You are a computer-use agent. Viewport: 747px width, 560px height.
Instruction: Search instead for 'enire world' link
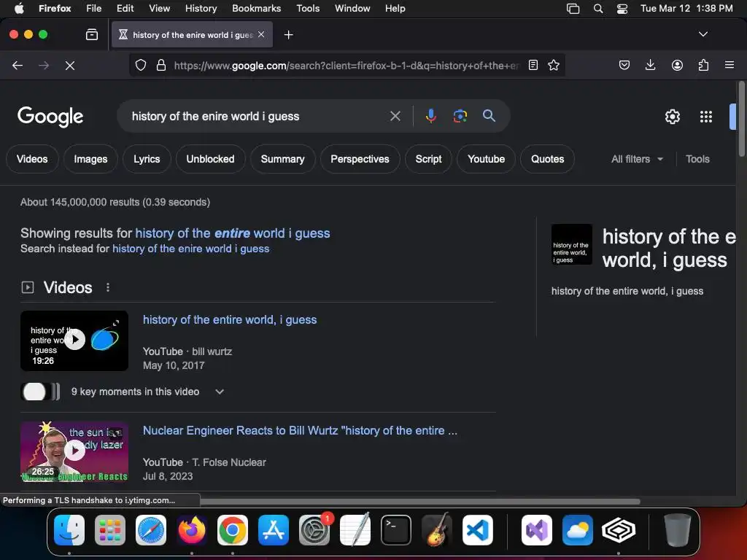click(x=190, y=249)
